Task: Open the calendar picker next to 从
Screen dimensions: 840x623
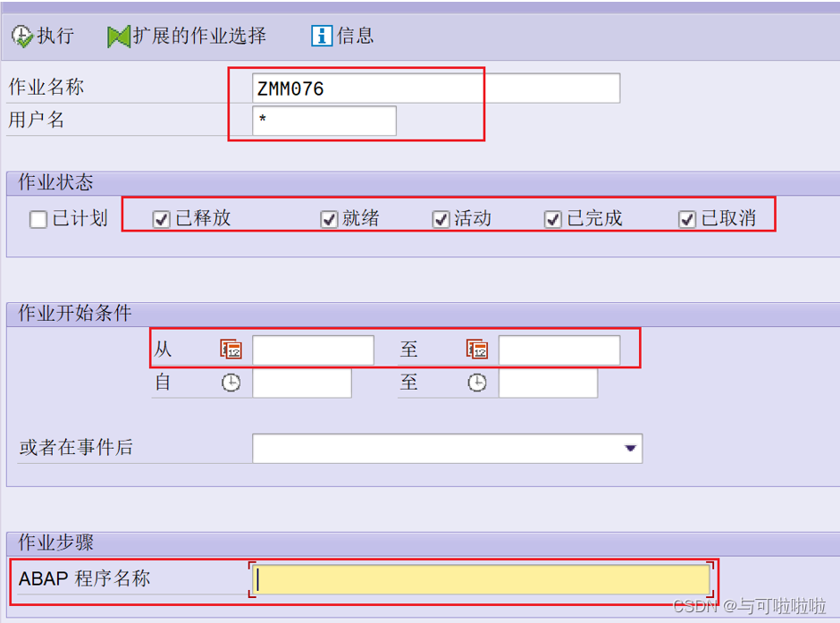Action: [231, 349]
